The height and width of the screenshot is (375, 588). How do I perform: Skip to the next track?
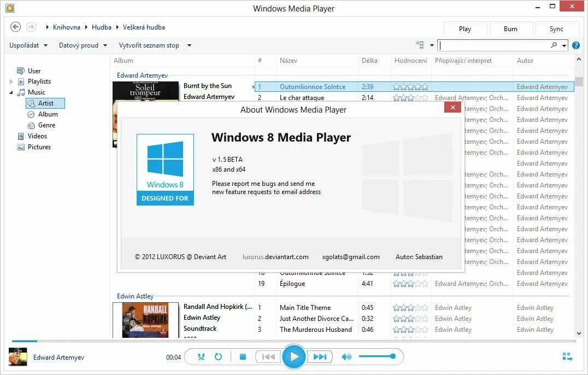[x=320, y=356]
